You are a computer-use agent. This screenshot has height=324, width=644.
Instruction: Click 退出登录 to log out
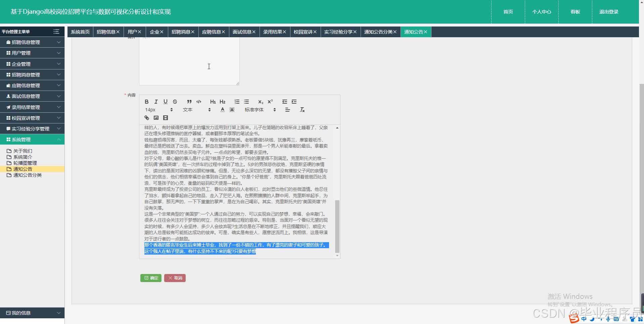609,12
